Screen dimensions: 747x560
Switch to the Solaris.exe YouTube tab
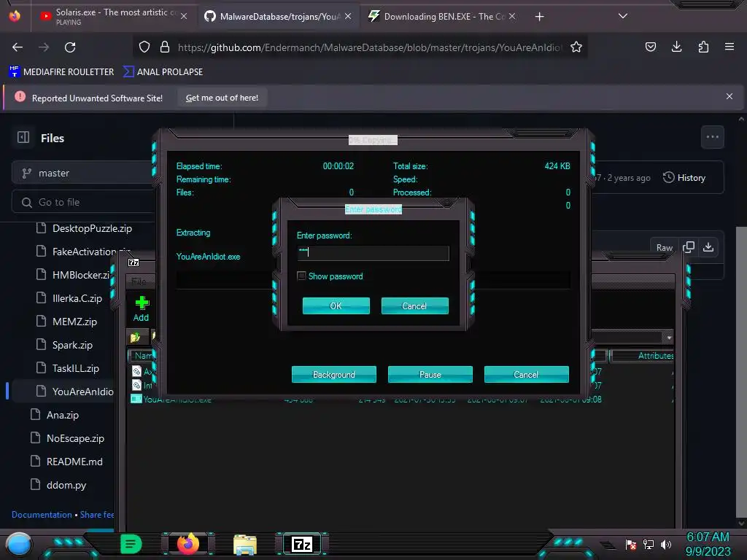click(113, 17)
